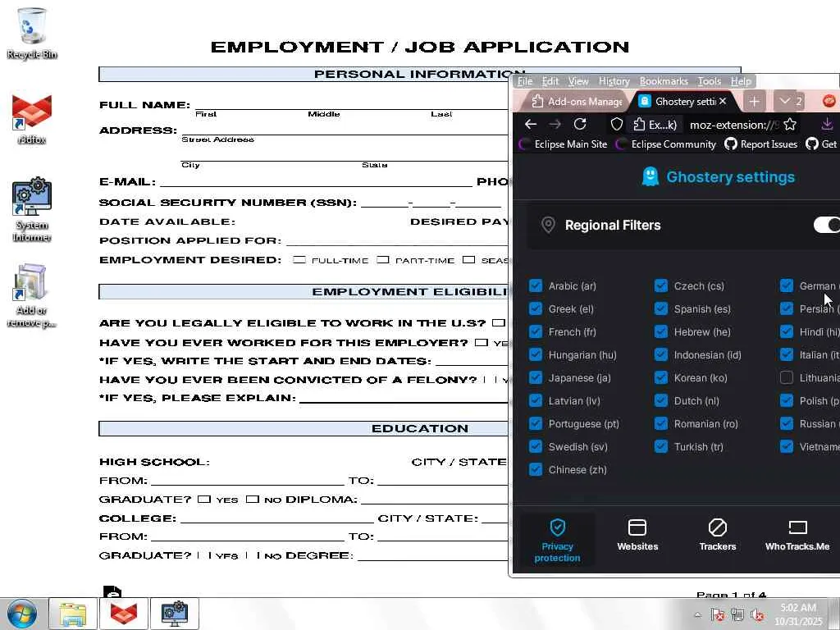
Task: Open the shield tracking protection icon
Action: pyautogui.click(x=617, y=125)
